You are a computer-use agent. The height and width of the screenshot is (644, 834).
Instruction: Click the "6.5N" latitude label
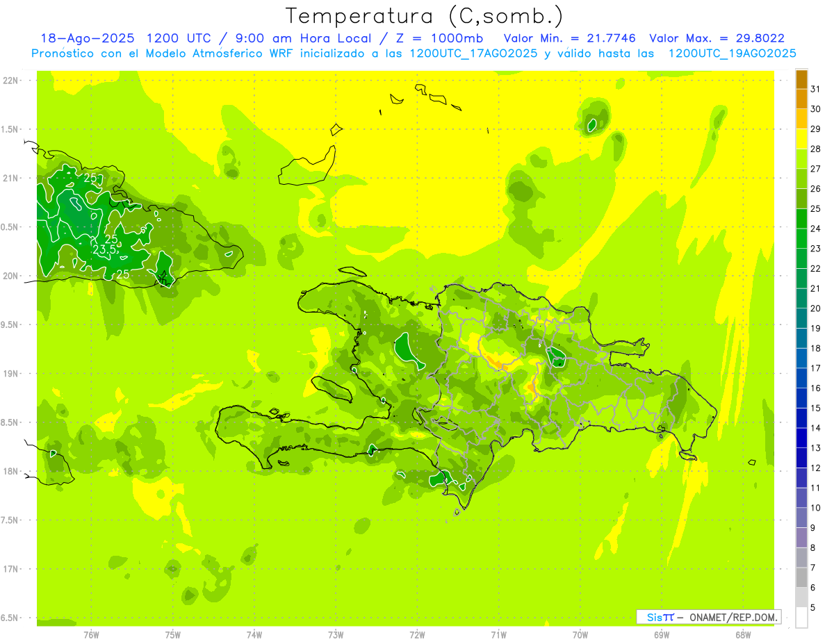pyautogui.click(x=10, y=618)
